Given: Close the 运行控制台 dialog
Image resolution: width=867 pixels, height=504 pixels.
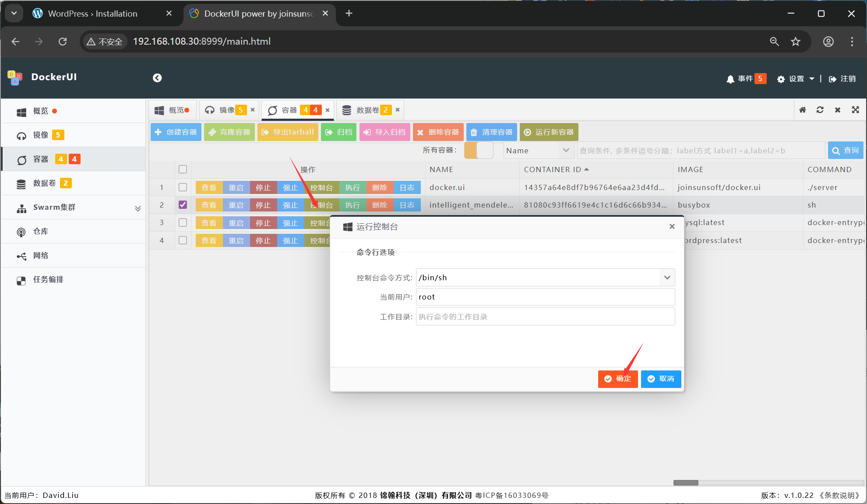Looking at the screenshot, I should pyautogui.click(x=672, y=226).
